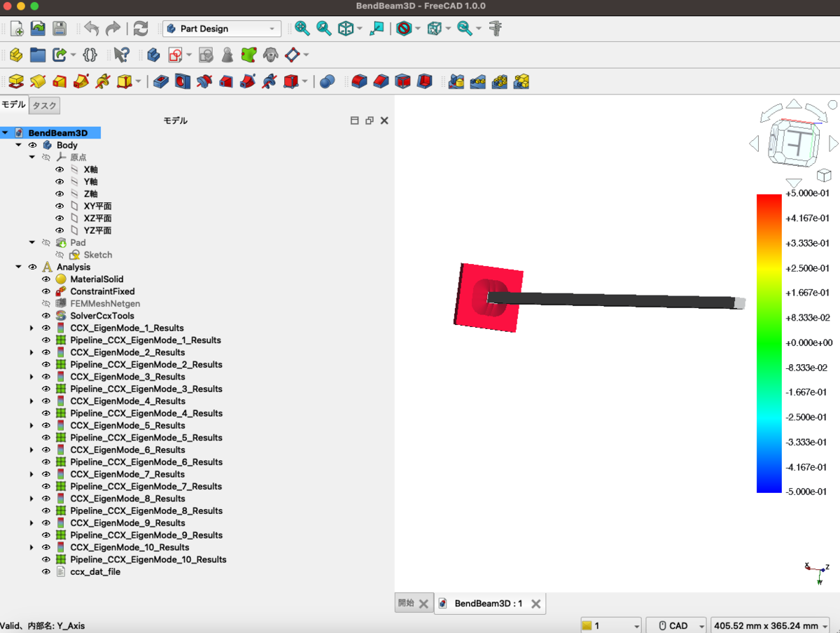Create a new group folder
840x633 pixels.
[x=38, y=55]
